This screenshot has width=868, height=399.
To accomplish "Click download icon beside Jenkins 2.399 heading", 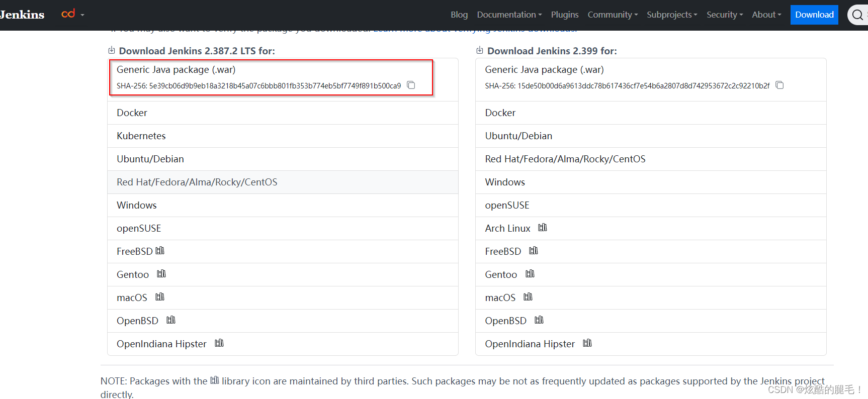I will point(480,50).
